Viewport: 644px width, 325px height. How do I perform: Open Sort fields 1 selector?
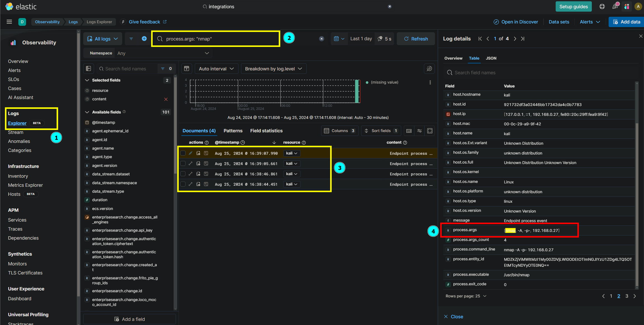[x=381, y=131]
